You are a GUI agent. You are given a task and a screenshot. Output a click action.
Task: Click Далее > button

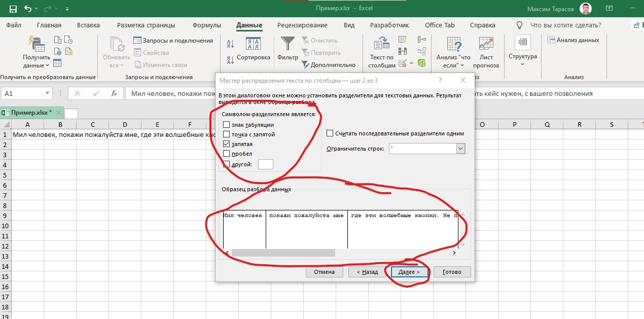409,272
